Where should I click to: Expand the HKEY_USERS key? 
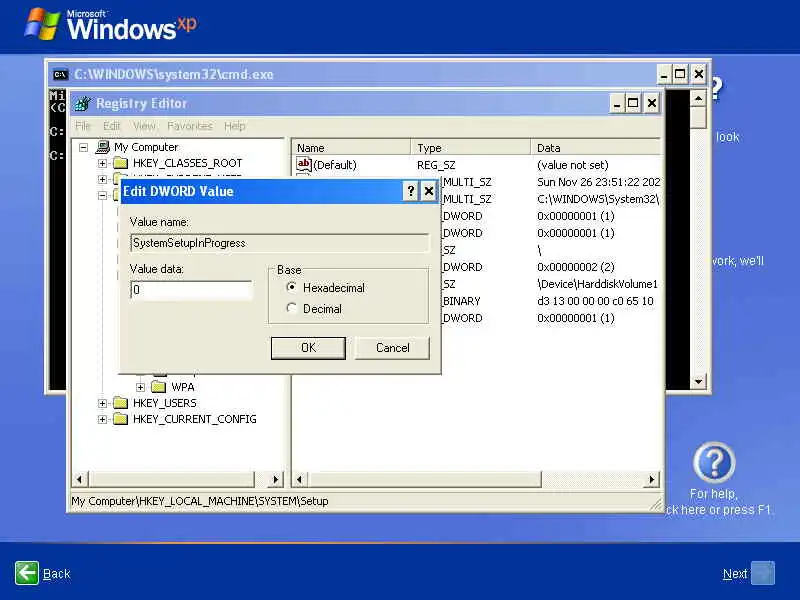(102, 403)
